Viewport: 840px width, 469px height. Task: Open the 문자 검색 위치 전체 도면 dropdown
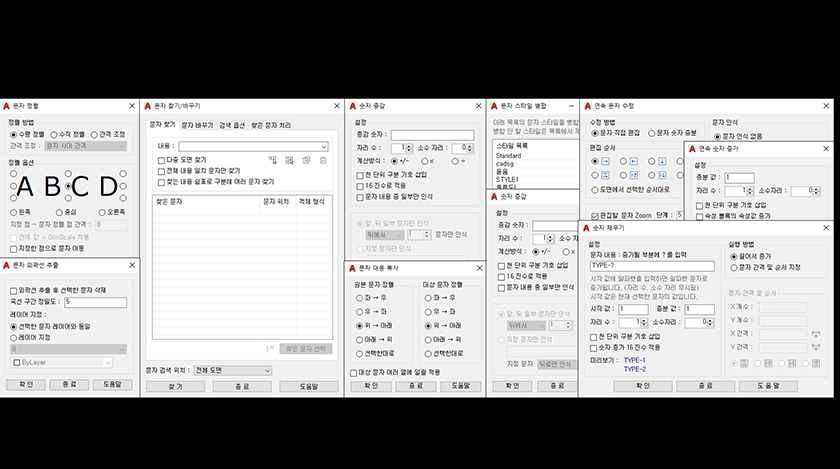click(267, 370)
